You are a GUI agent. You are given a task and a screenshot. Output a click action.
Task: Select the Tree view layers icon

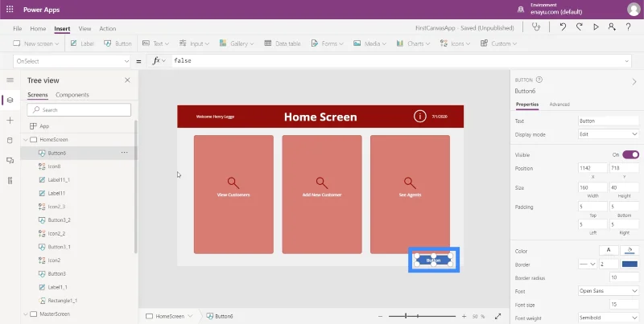10,100
